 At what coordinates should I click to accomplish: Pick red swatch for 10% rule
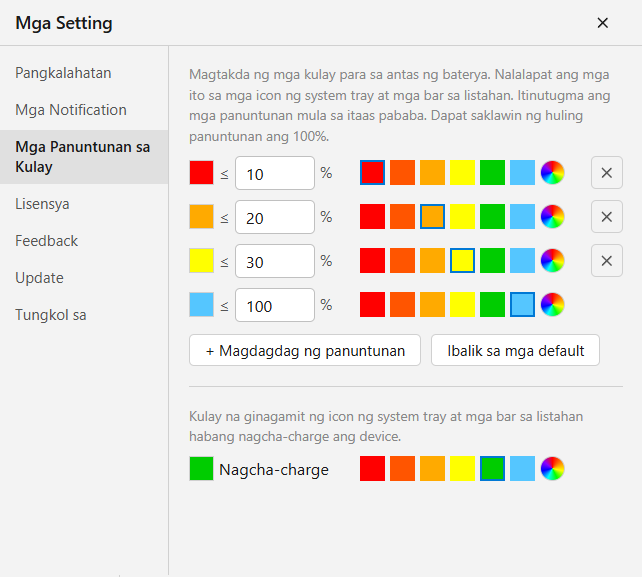pyautogui.click(x=372, y=172)
